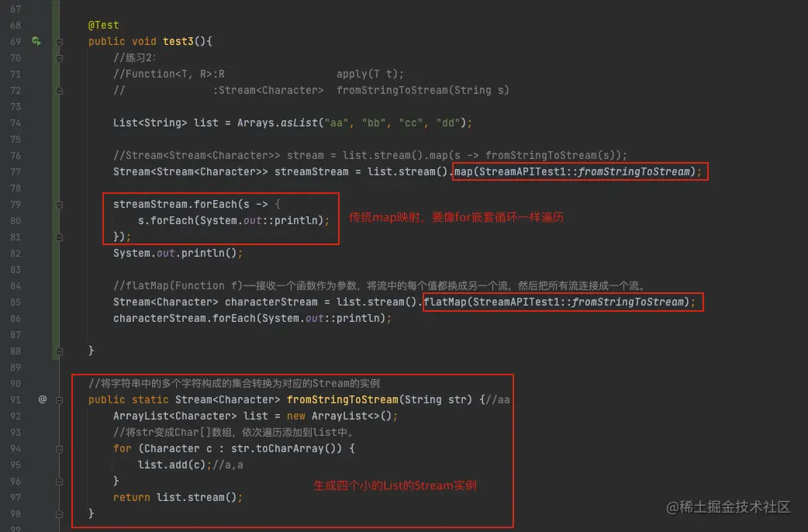Click the Char[] comment on line 93

[x=233, y=432]
